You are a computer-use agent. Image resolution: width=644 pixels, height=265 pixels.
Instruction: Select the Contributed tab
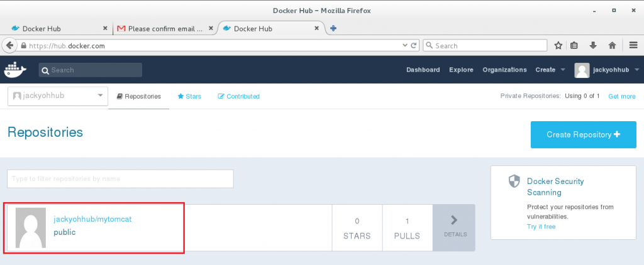(x=238, y=97)
